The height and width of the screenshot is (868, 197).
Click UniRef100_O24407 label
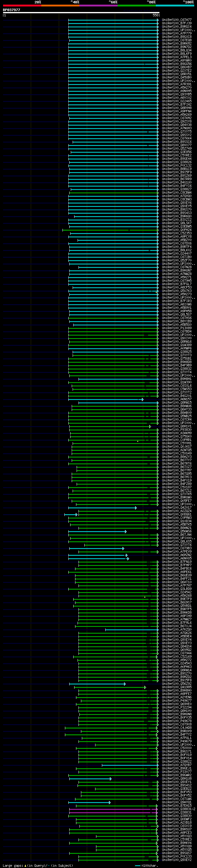[176, 253]
